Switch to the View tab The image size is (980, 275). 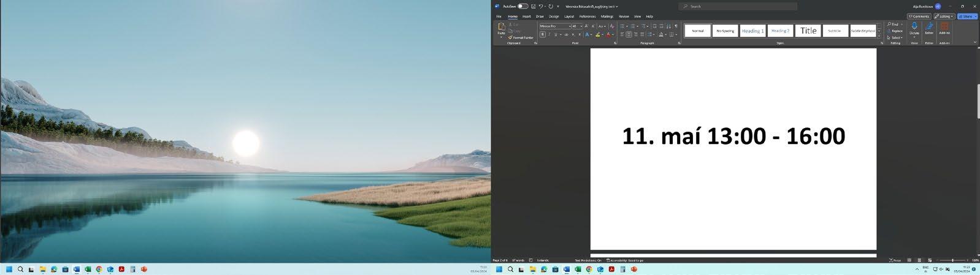[x=637, y=17]
